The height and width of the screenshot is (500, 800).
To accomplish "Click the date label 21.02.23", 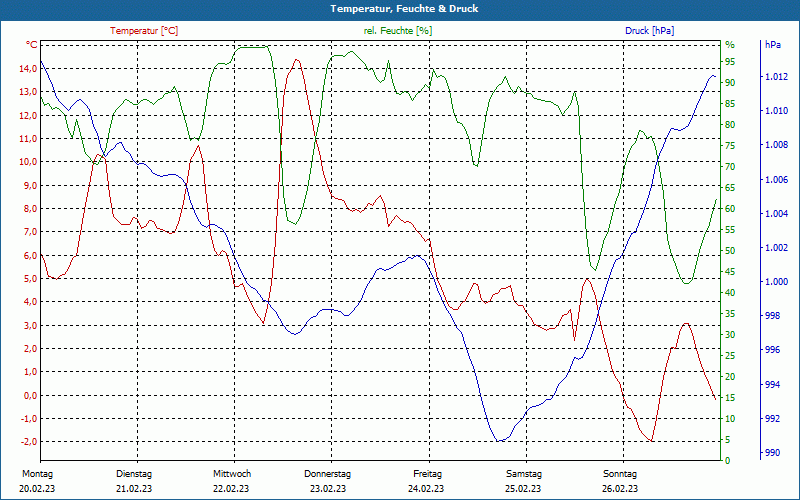I will (134, 489).
